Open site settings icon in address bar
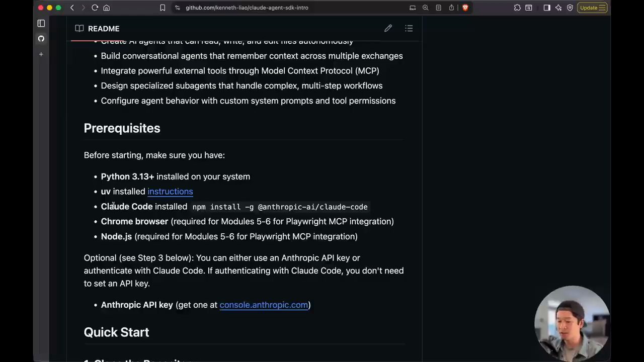 tap(177, 8)
